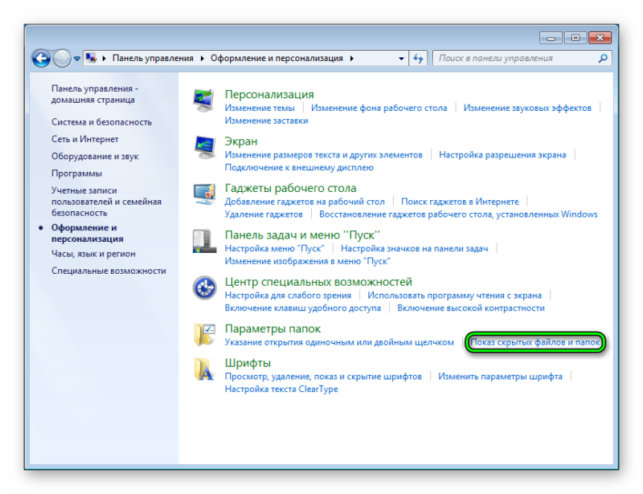Open Центр специальных возможностей heading
643x494 pixels.
point(319,282)
